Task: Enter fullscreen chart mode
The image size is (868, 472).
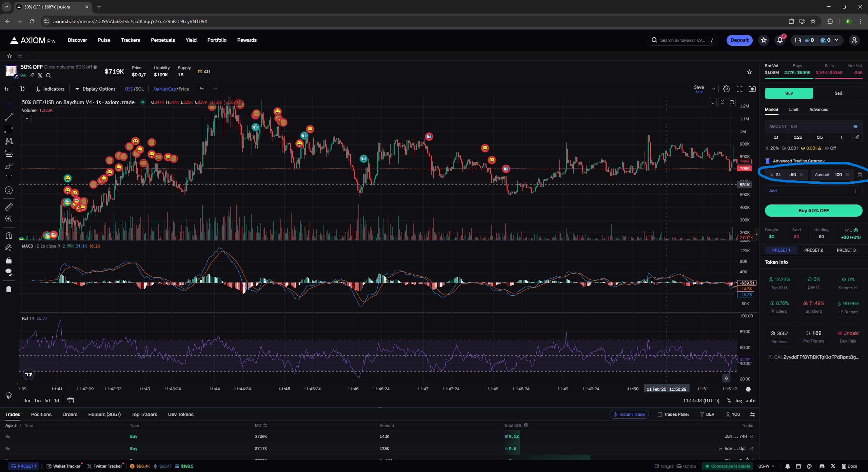Action: point(739,89)
